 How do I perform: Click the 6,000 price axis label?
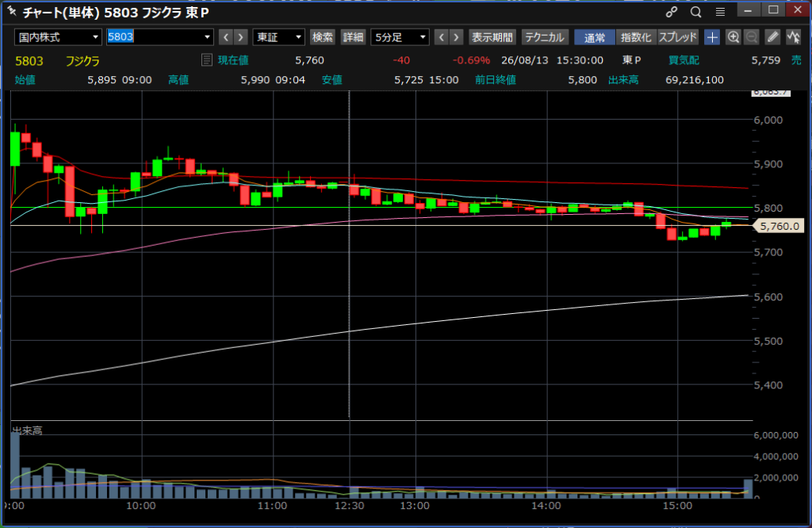768,120
